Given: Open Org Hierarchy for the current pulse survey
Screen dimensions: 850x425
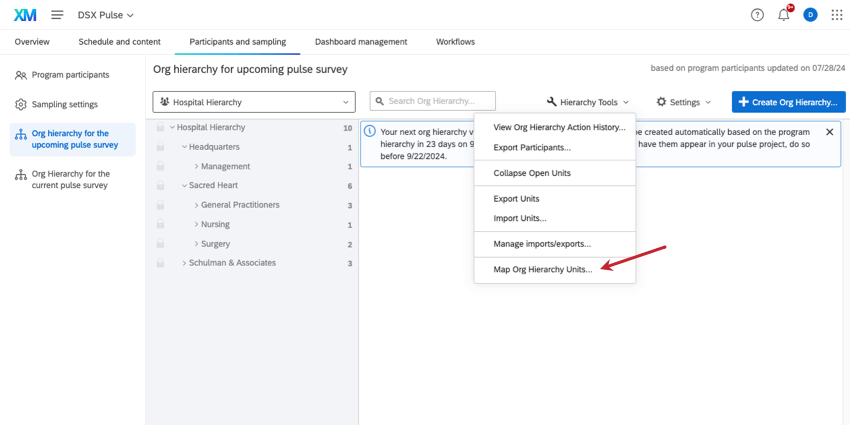Looking at the screenshot, I should tap(70, 179).
